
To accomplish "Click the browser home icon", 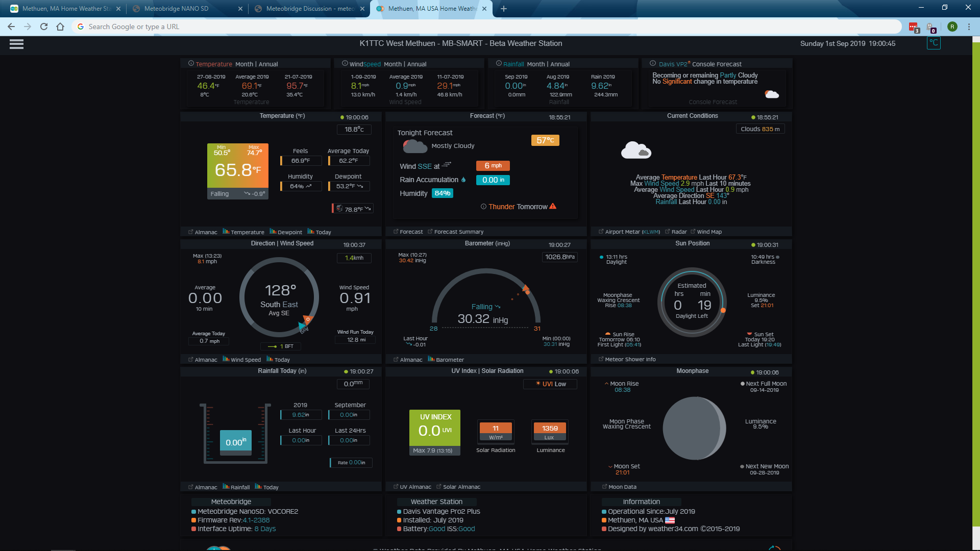I will [60, 27].
